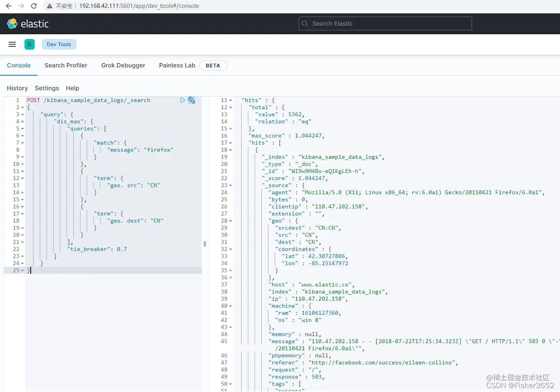Click the Dev Tools breadcrumb
The image size is (560, 392).
coord(59,45)
